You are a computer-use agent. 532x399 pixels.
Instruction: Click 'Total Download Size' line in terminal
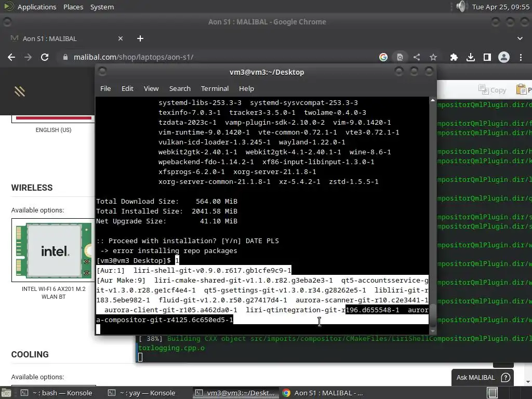point(167,201)
